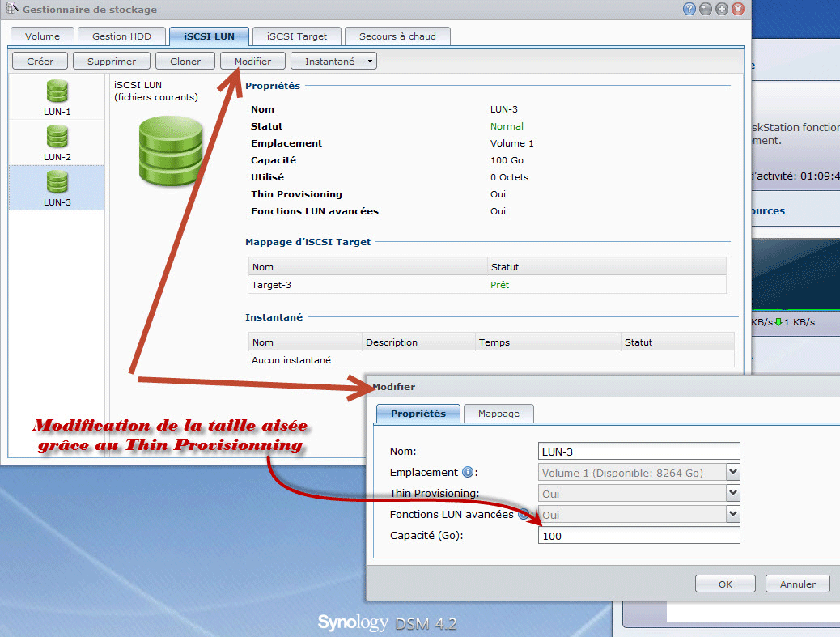840x637 pixels.
Task: Open the Gestion HDD tab
Action: point(121,36)
